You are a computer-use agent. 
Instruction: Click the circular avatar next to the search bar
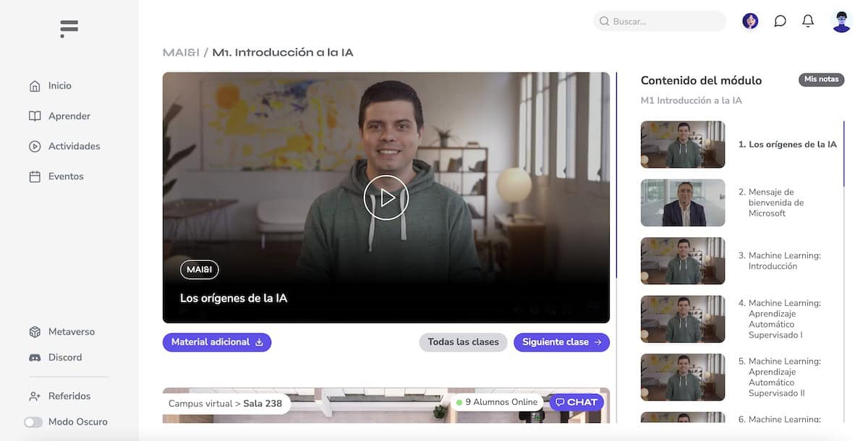point(750,21)
